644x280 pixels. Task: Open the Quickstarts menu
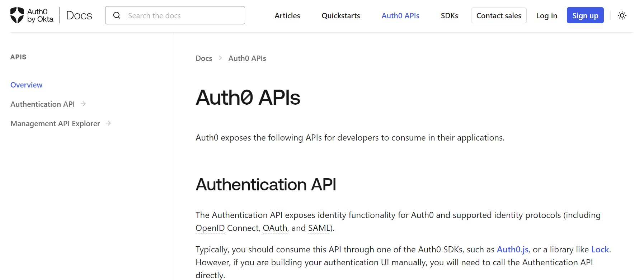click(x=341, y=16)
